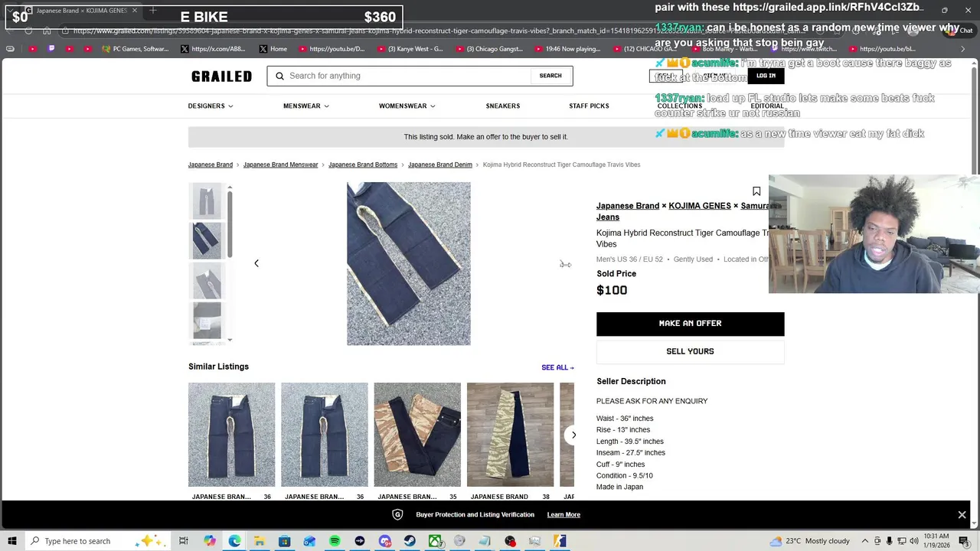980x551 pixels.
Task: Click the magnifier icon in search box
Action: pyautogui.click(x=279, y=76)
